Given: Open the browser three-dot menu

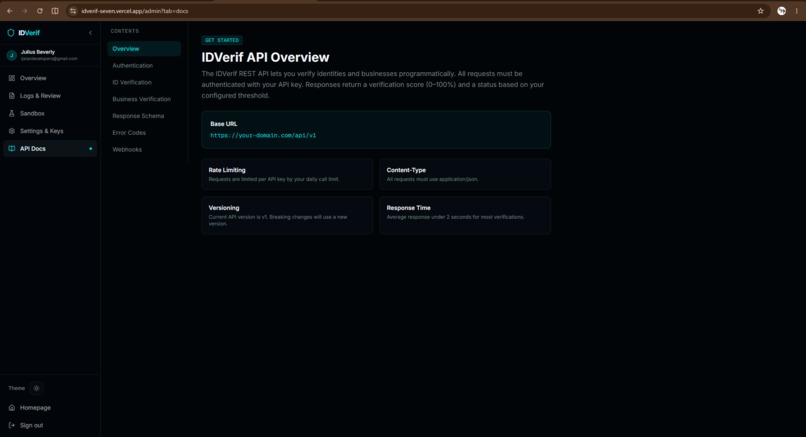Looking at the screenshot, I should tap(797, 11).
